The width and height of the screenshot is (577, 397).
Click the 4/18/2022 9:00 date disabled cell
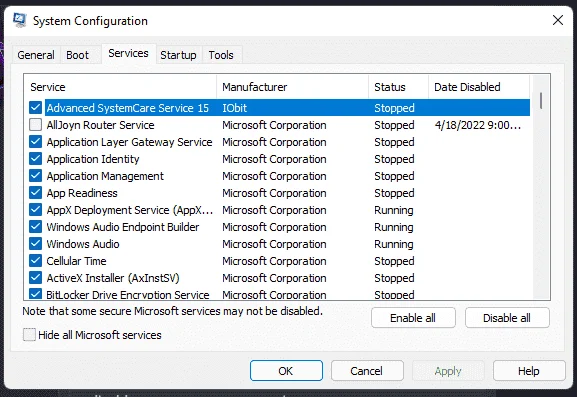click(478, 125)
